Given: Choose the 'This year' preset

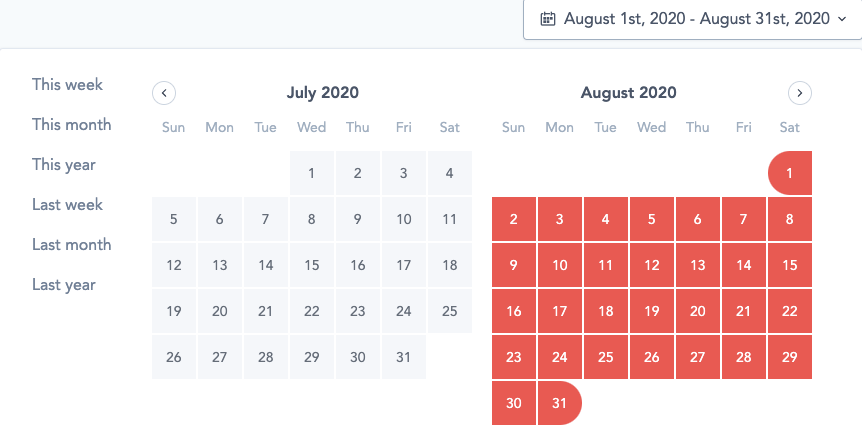Looking at the screenshot, I should pyautogui.click(x=64, y=165).
